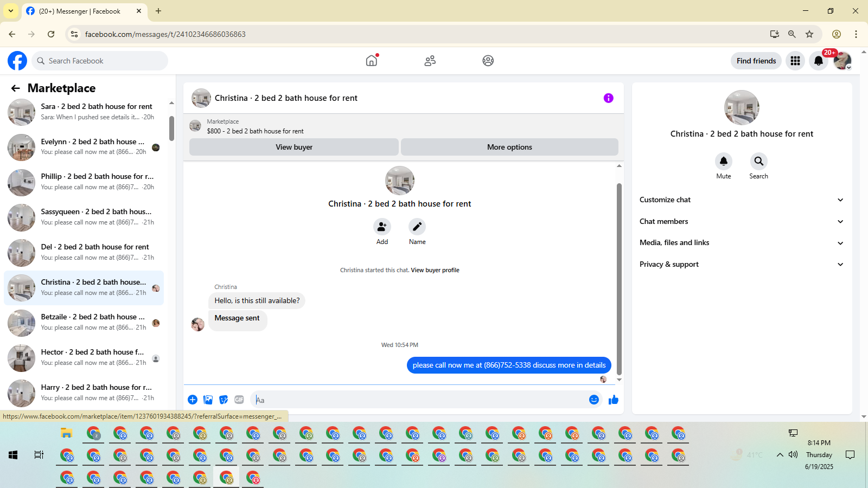Open Chrome profile icon
This screenshot has height=488, width=868.
coord(837,34)
